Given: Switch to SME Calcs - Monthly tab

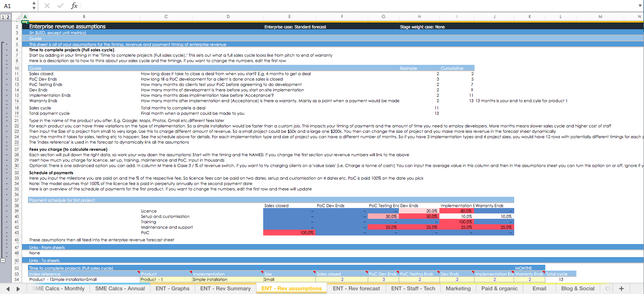Looking at the screenshot, I should pos(58,289).
